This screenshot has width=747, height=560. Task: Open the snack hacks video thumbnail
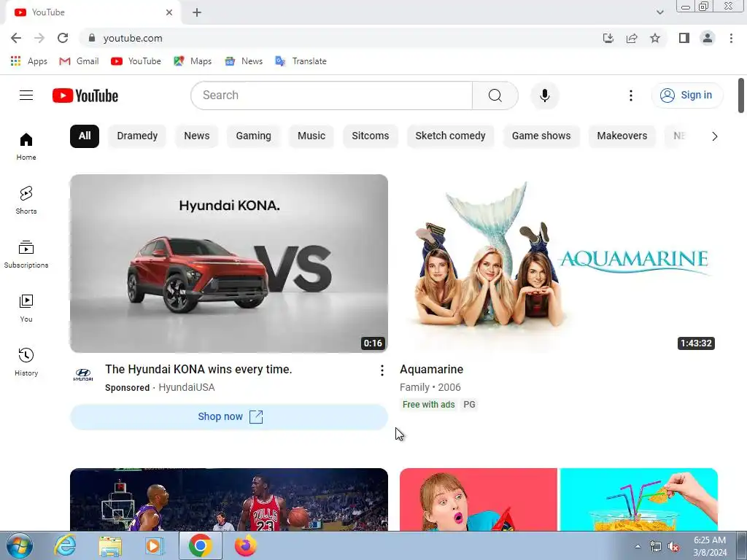click(x=558, y=499)
